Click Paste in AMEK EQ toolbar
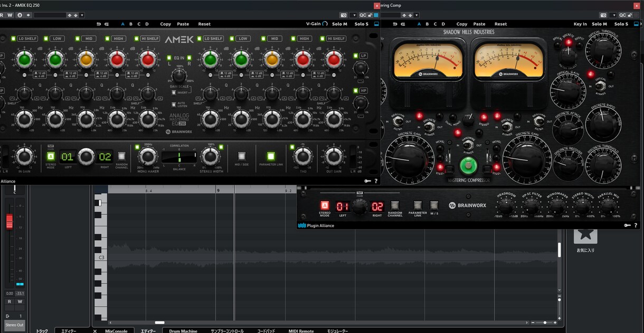This screenshot has height=333, width=644. pos(183,24)
